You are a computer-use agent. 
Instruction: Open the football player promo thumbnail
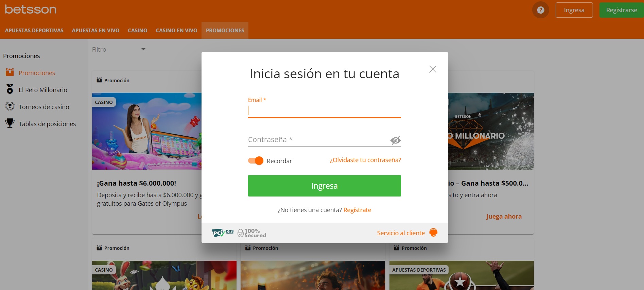(313, 275)
